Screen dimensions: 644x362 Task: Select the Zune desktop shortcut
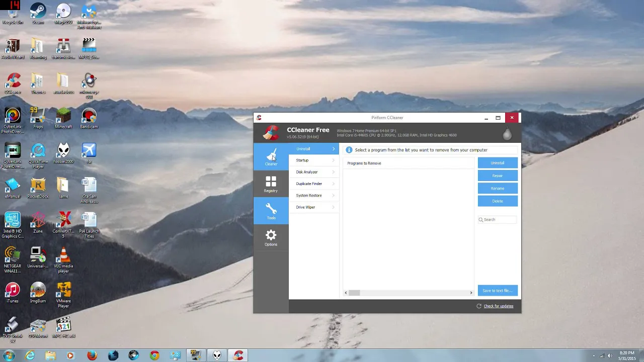click(38, 223)
